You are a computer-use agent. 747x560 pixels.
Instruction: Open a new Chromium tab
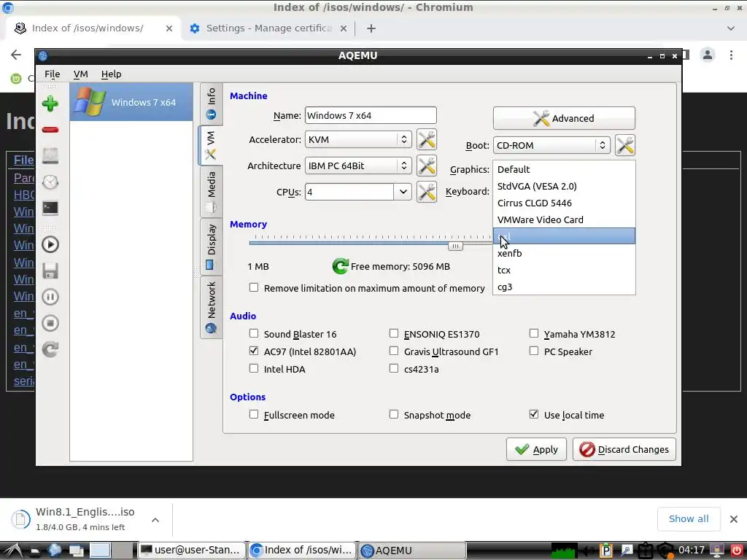371,28
